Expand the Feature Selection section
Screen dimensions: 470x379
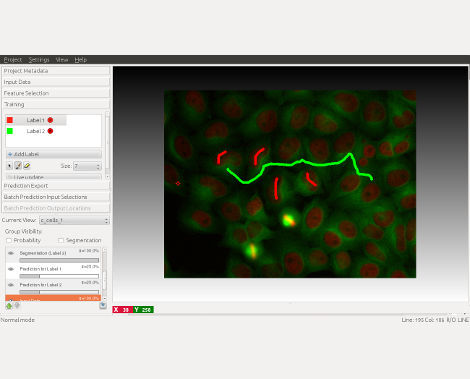pyautogui.click(x=56, y=93)
